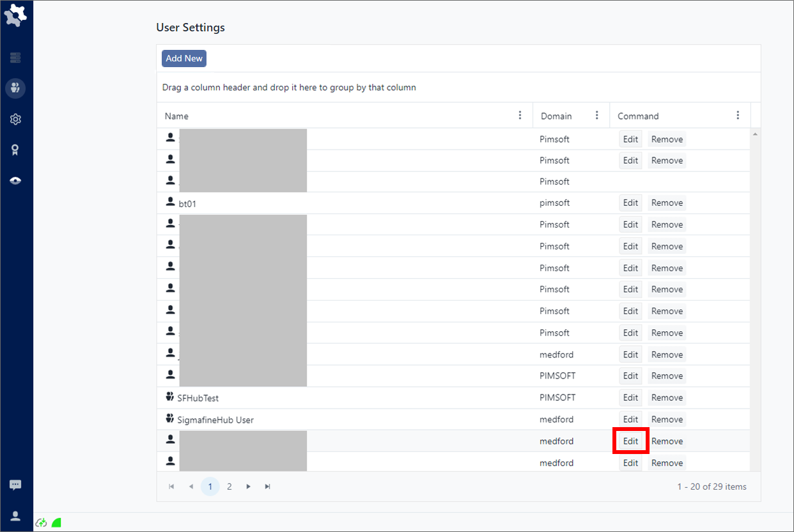The width and height of the screenshot is (794, 532).
Task: Open the Command column options menu
Action: (738, 116)
